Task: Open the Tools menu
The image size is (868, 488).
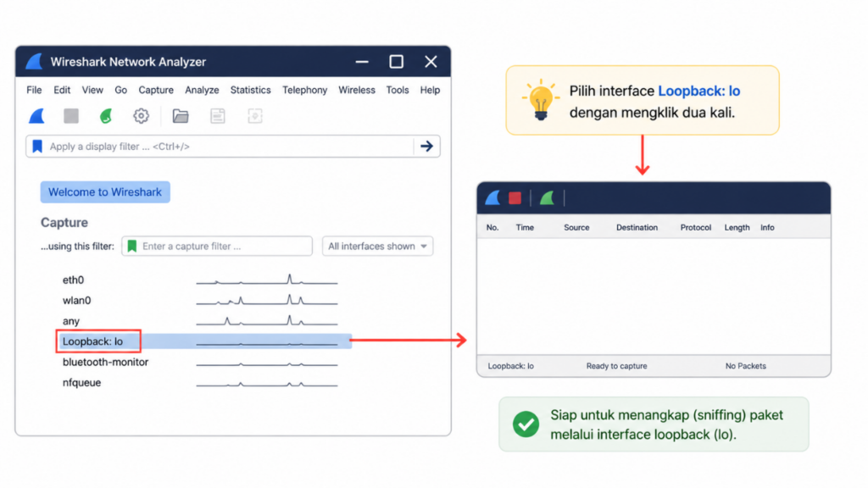Action: click(x=398, y=90)
